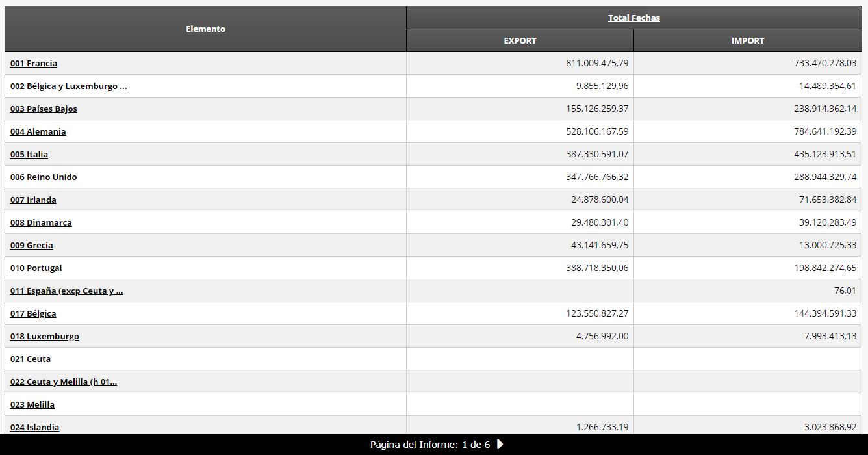Drill into 007 Irlanda
Screen dimensions: 868x455
(33, 200)
